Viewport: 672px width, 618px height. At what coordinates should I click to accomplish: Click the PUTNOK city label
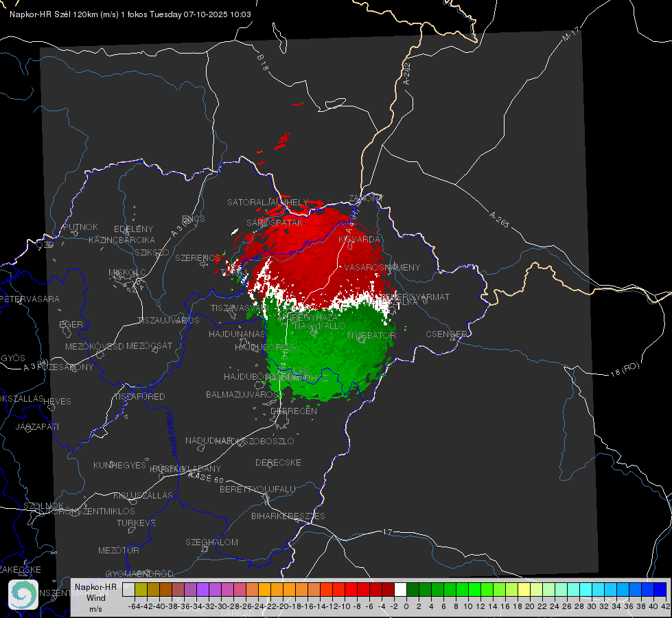[81, 227]
